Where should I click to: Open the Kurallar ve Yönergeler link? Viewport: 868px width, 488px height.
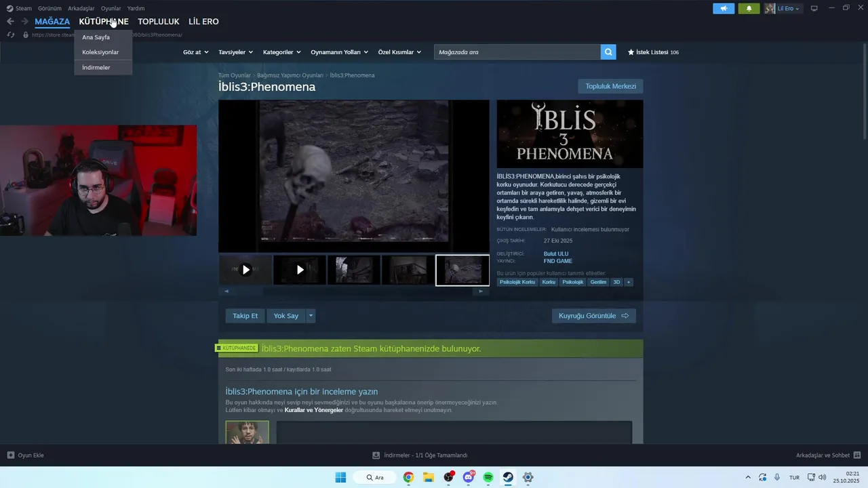313,410
